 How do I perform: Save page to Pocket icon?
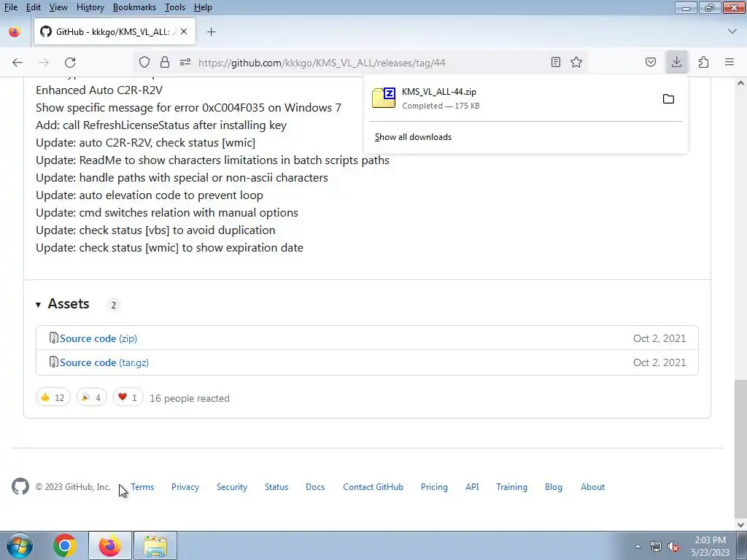(x=650, y=63)
